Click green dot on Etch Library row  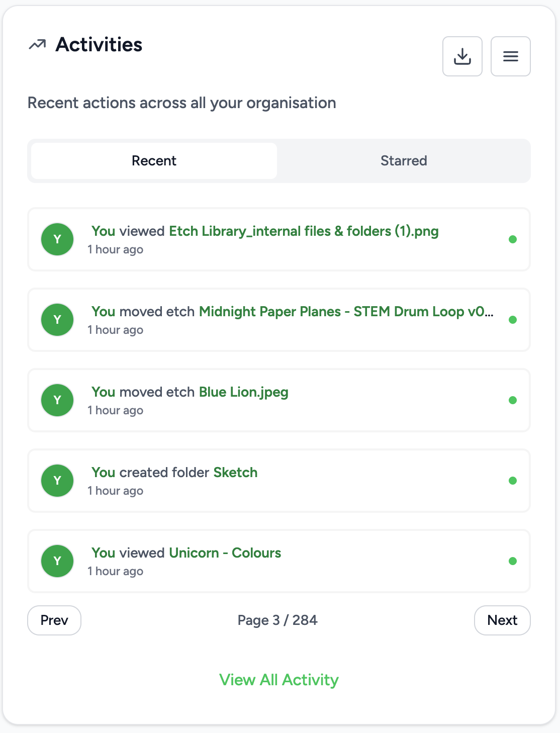click(x=513, y=239)
